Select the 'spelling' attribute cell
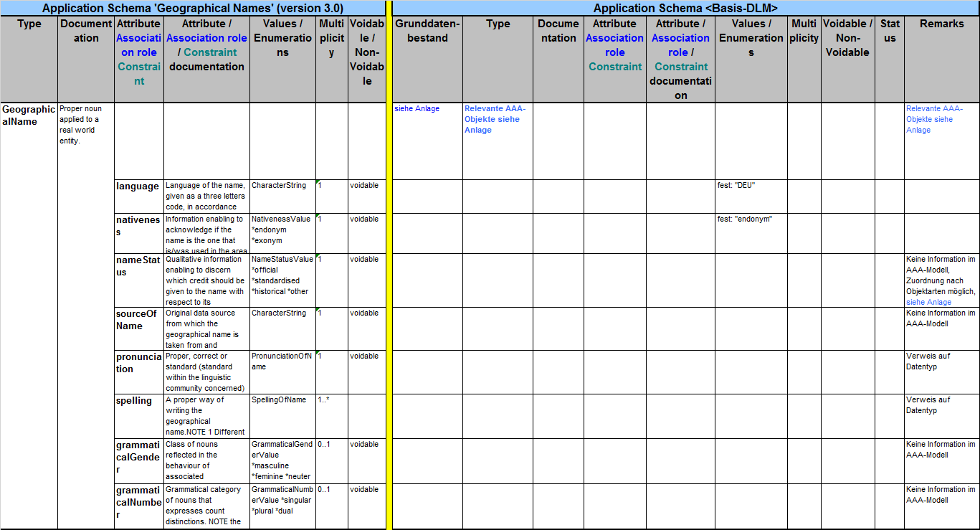Image resolution: width=980 pixels, height=530 pixels. pyautogui.click(x=139, y=416)
